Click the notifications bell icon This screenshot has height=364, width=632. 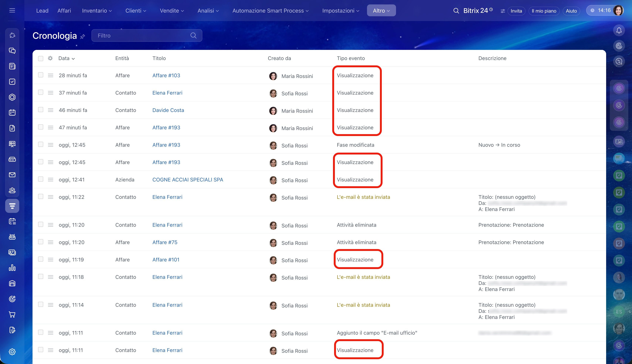click(x=619, y=30)
